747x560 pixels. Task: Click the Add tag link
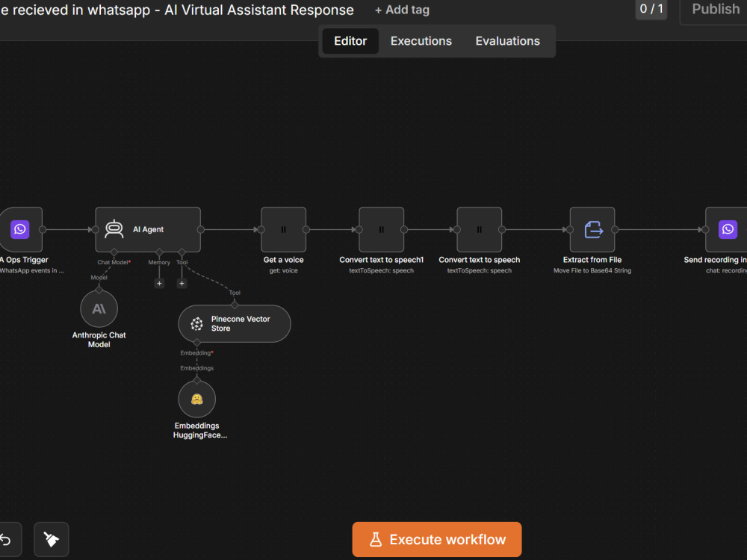402,10
